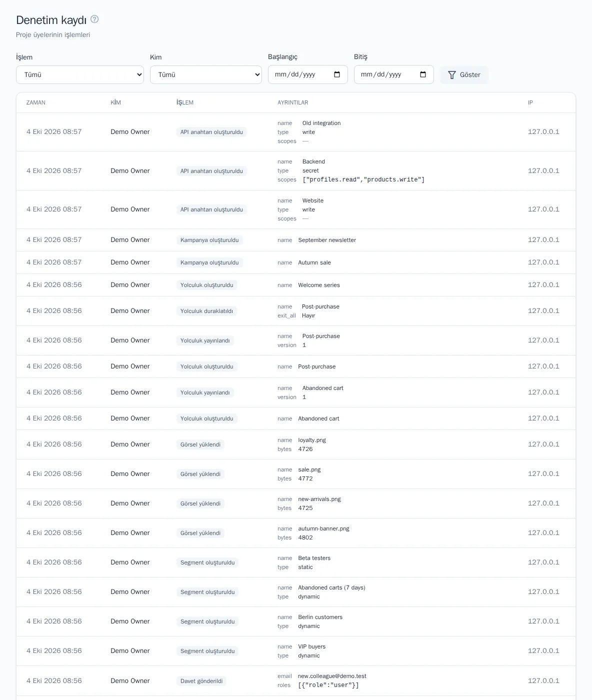Click the ZAMAN column header

click(36, 102)
